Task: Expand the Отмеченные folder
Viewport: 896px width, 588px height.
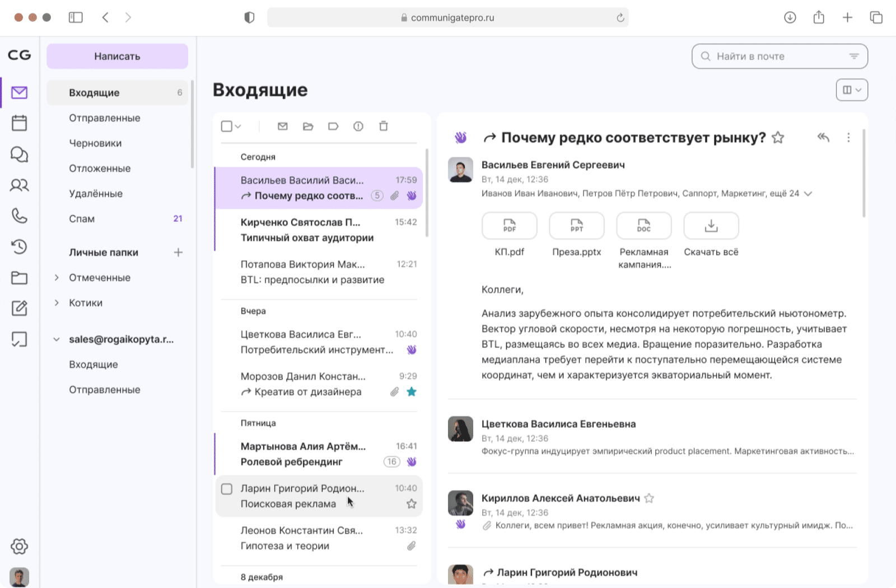Action: tap(56, 277)
